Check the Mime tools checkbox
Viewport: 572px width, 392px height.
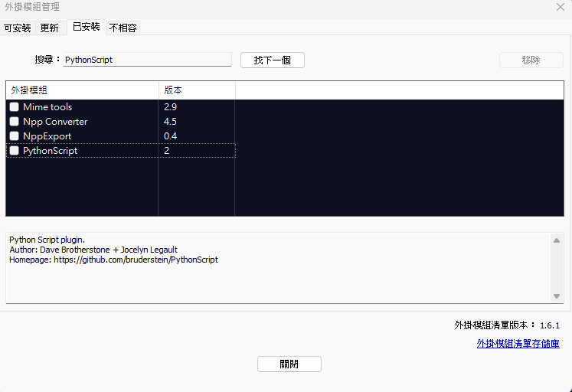point(15,107)
